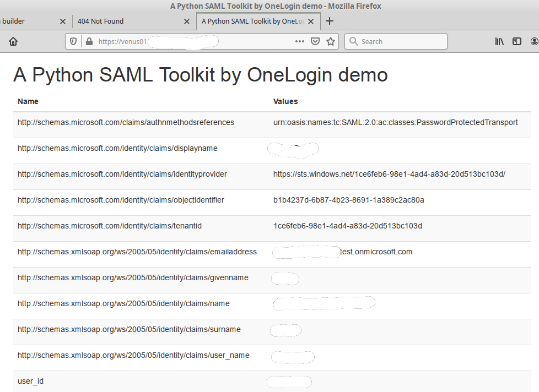The width and height of the screenshot is (539, 392).
Task: Open the search magnifier glass dropdown
Action: tap(353, 41)
